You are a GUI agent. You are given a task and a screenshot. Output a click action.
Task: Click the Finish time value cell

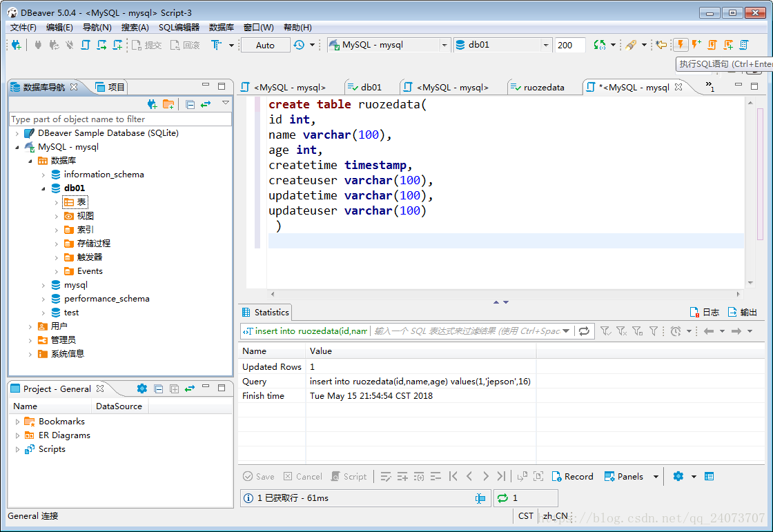click(x=420, y=396)
